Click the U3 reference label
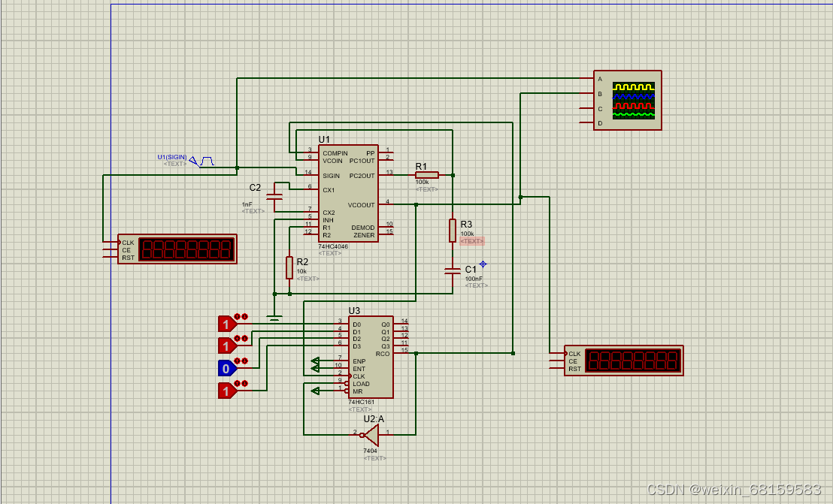This screenshot has width=833, height=504. click(x=354, y=310)
